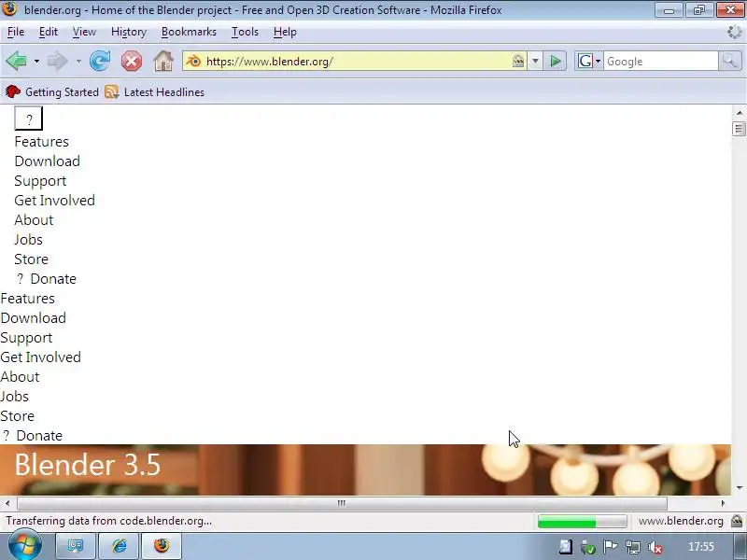The height and width of the screenshot is (560, 747).
Task: Click the Latest Headlines RSS feed icon
Action: tap(111, 91)
